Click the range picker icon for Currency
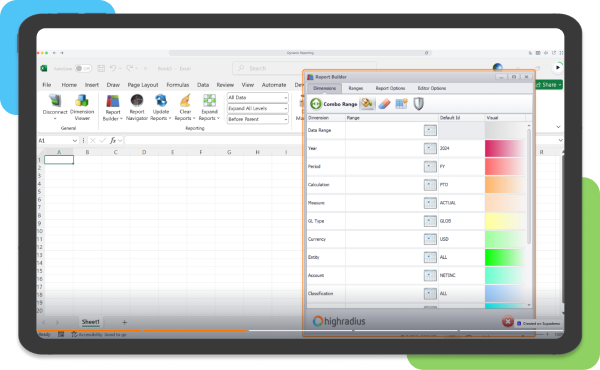This screenshot has height=370, width=600. click(430, 239)
